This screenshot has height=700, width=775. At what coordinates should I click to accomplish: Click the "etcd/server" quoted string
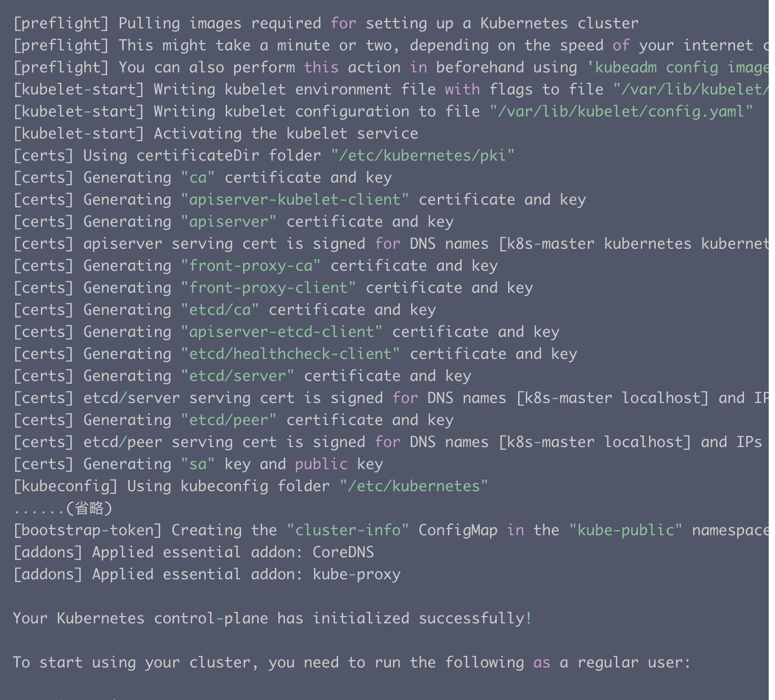(237, 376)
